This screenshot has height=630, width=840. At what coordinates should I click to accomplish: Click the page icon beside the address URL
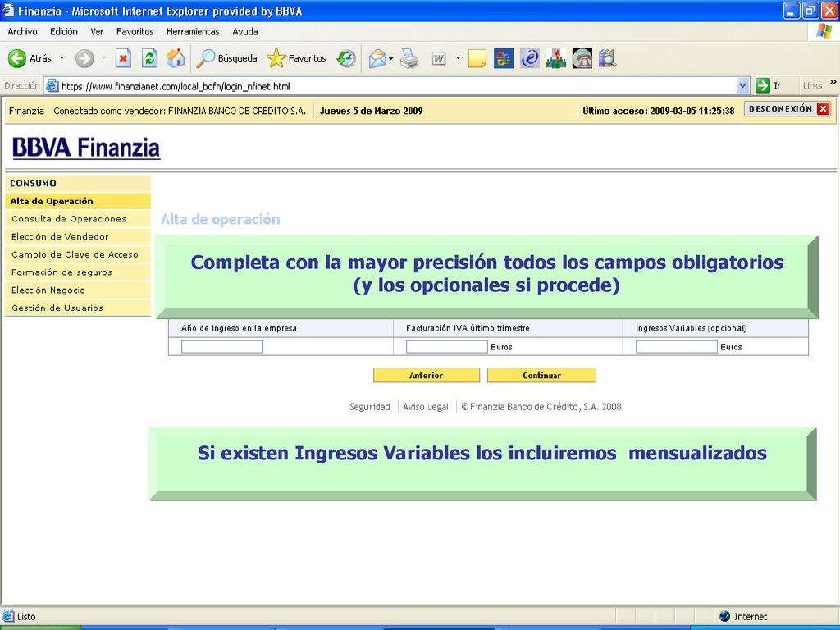tap(52, 85)
